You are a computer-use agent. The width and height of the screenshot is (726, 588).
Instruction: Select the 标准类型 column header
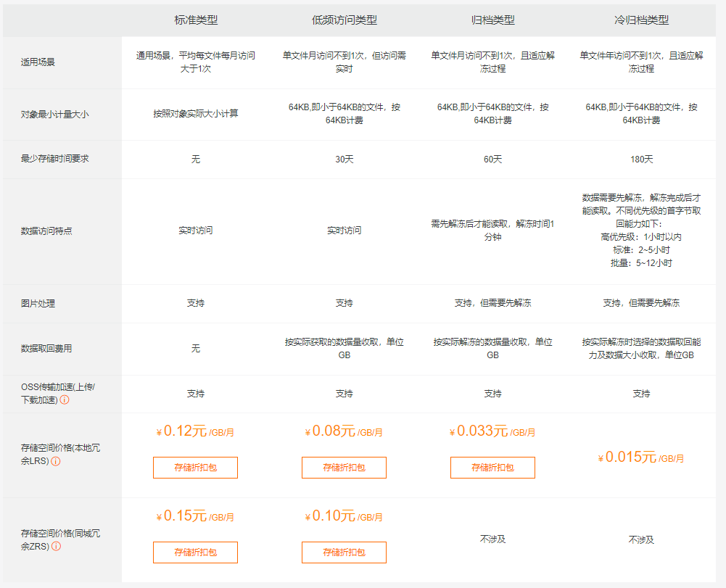[x=196, y=20]
